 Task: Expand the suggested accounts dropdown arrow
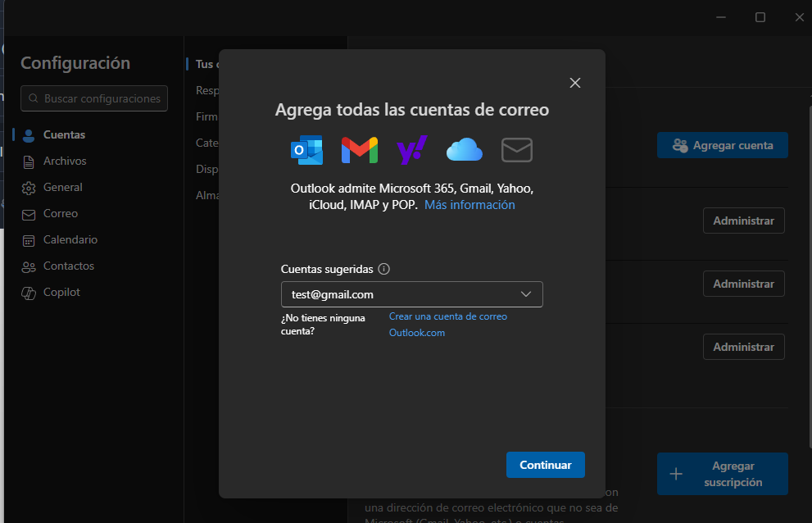click(525, 294)
